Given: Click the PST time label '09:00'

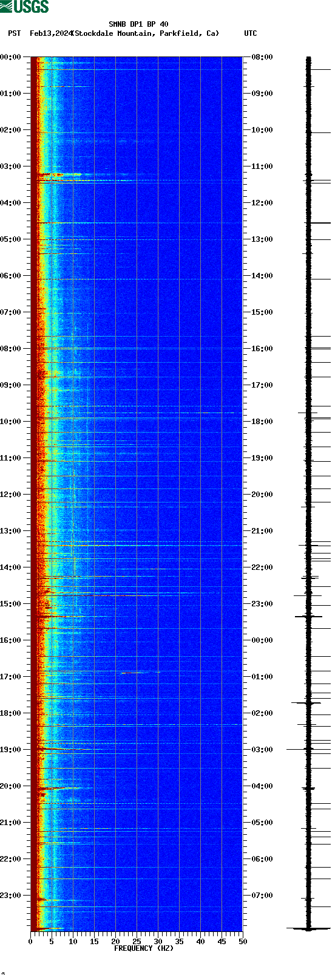Looking at the screenshot, I should click(11, 385).
